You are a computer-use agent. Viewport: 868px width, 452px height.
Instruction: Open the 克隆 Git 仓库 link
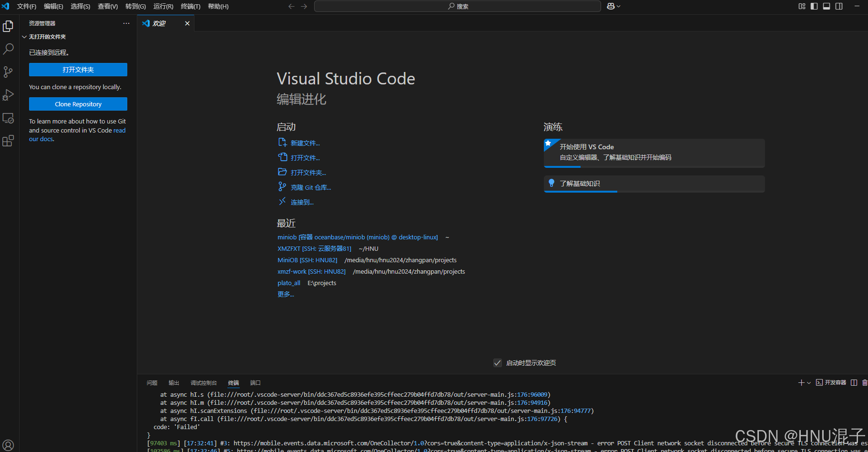click(311, 187)
